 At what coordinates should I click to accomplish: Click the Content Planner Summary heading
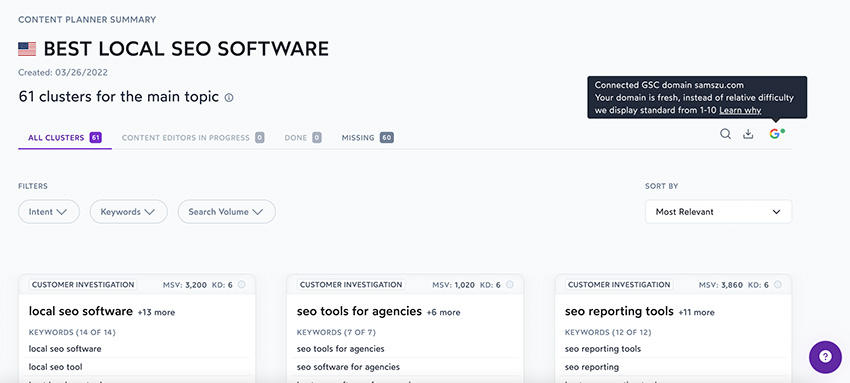click(87, 20)
